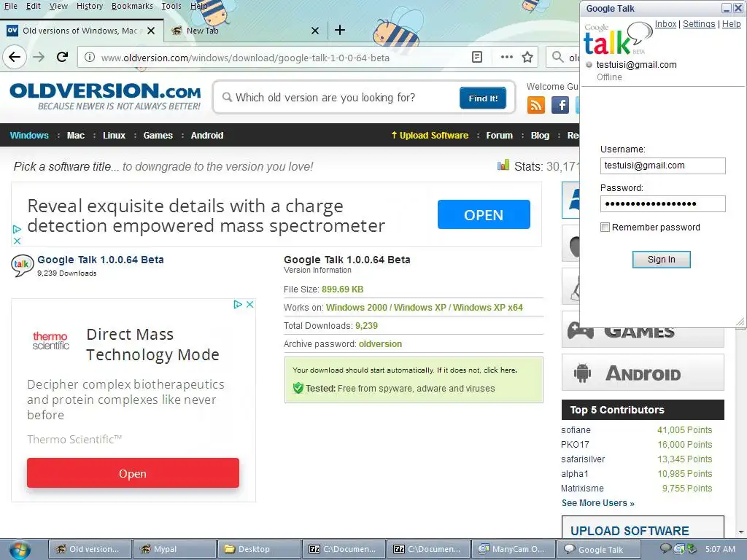
Task: Open the Blog link
Action: click(x=540, y=135)
